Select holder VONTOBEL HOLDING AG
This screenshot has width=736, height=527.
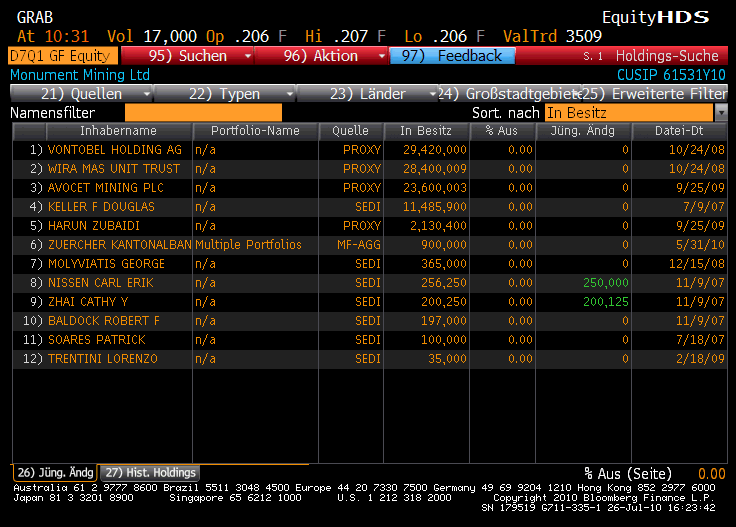(115, 150)
